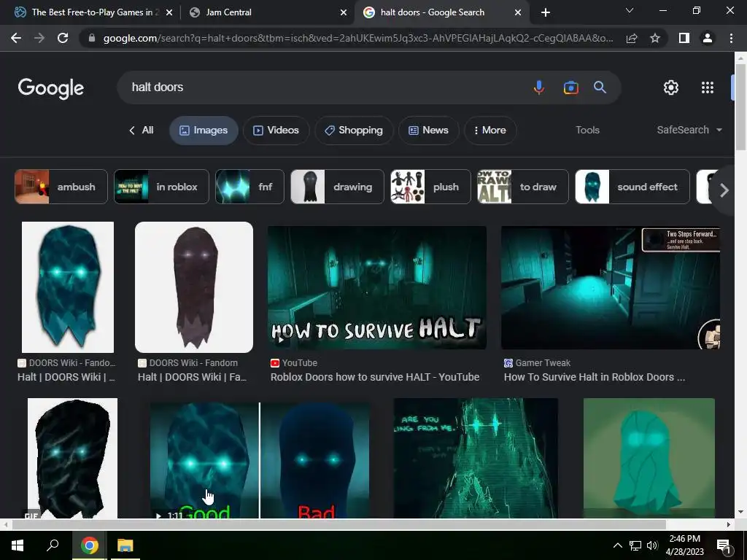This screenshot has width=747, height=560.
Task: Open the Windows Start menu
Action: 18,545
